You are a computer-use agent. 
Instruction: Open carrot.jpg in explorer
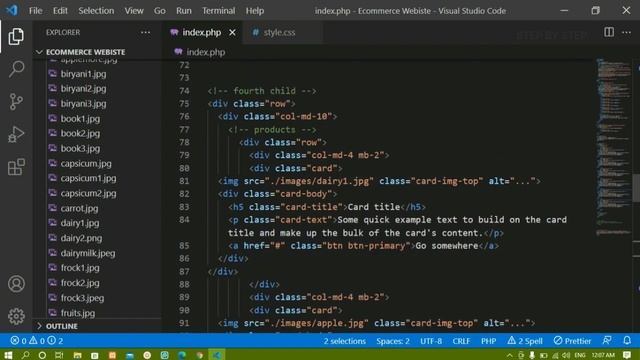79,209
